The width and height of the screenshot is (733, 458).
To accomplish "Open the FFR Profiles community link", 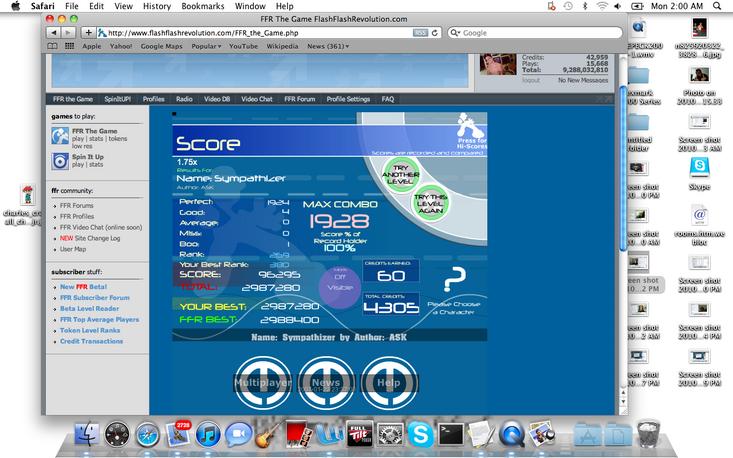I will tap(77, 216).
